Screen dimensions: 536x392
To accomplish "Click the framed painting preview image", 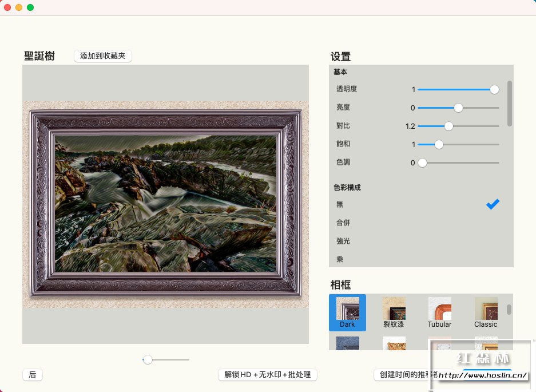I will click(x=165, y=204).
